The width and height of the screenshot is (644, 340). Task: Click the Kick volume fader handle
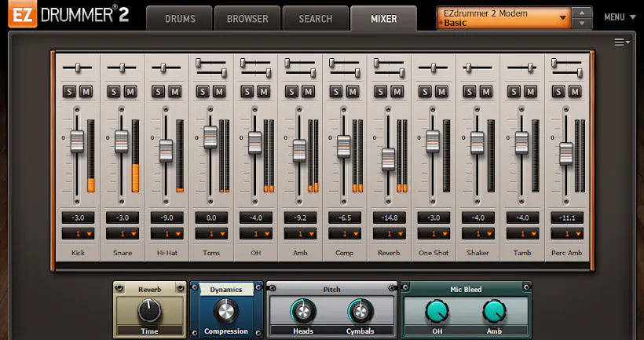(77, 141)
